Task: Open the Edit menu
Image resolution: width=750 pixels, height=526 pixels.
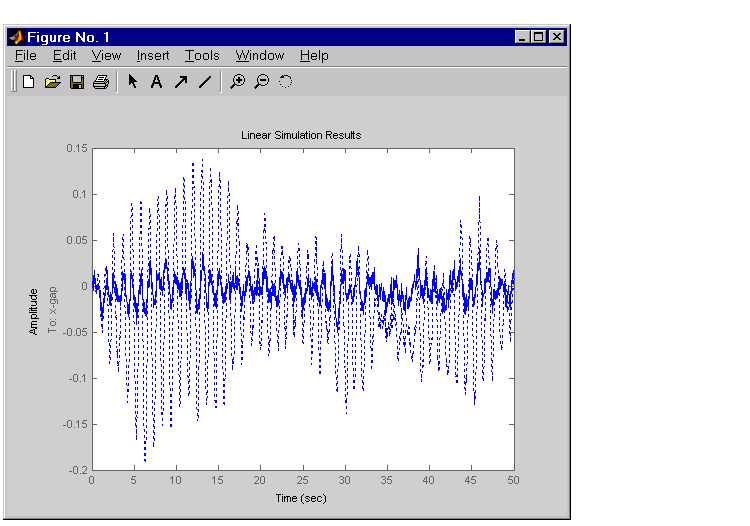Action: click(x=64, y=56)
